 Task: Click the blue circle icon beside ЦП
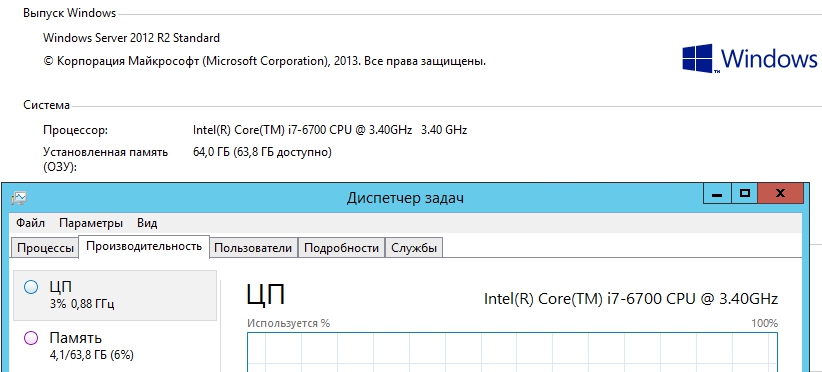pos(31,287)
